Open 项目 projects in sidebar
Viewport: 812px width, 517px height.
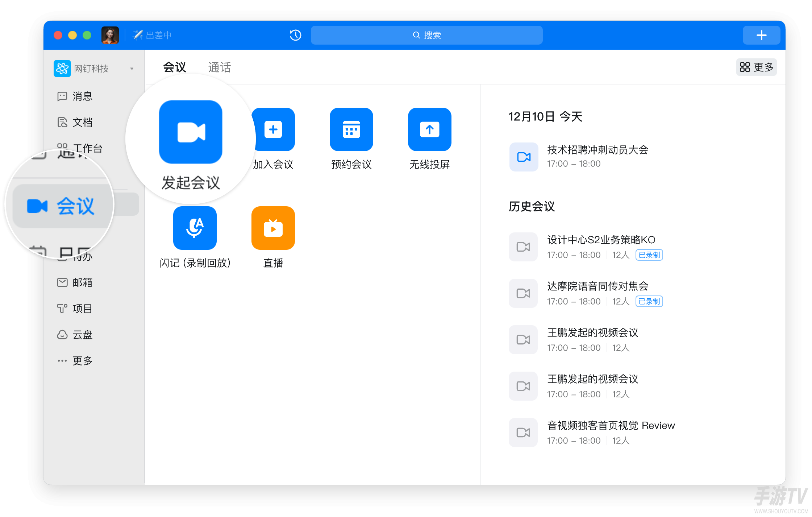pos(75,309)
